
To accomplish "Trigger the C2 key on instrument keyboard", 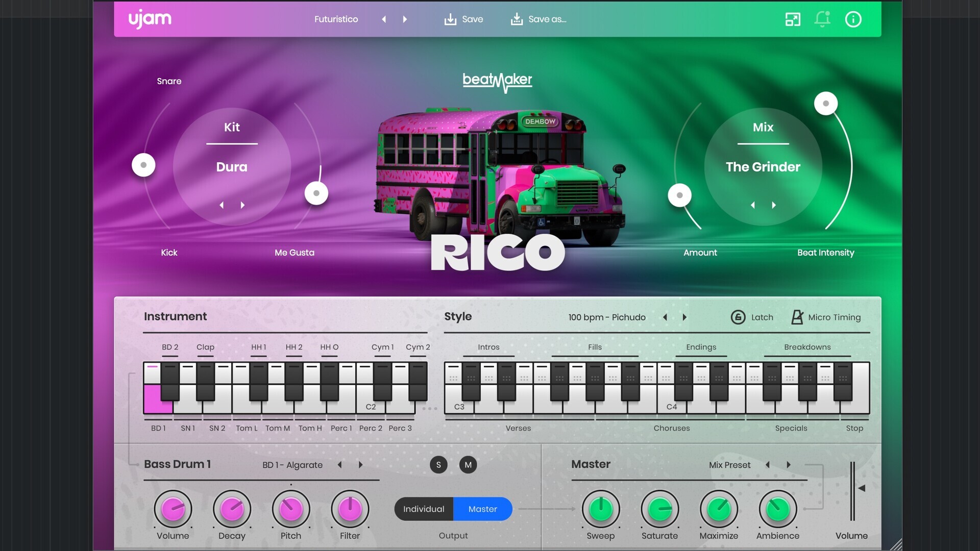I will (371, 407).
